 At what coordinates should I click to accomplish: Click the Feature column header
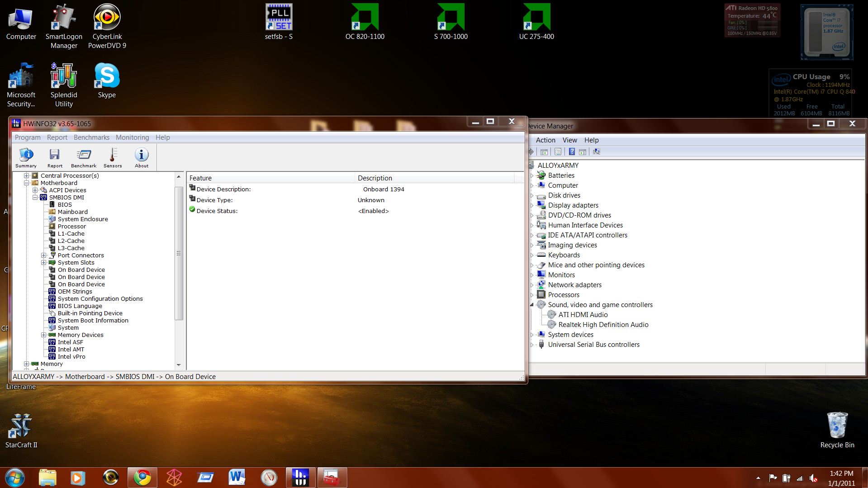point(270,178)
